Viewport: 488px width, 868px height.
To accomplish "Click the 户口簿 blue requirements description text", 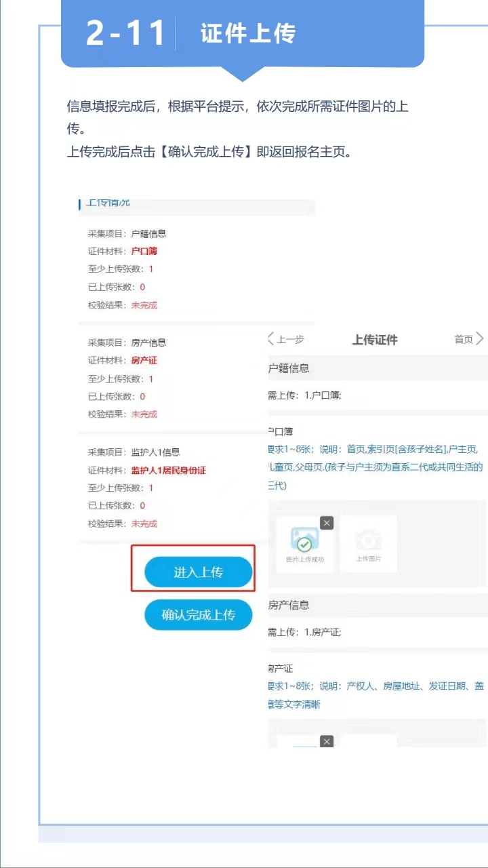I will tap(376, 467).
